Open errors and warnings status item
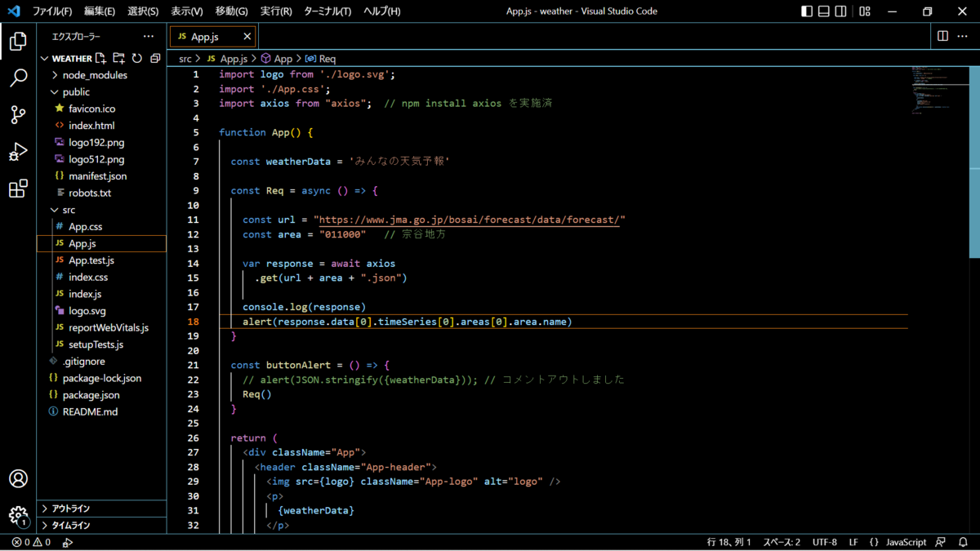 pyautogui.click(x=31, y=542)
